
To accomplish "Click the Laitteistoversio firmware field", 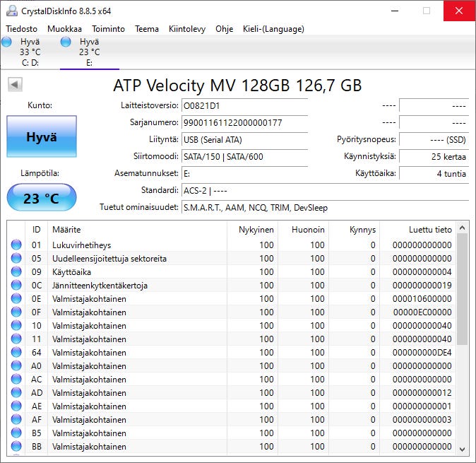I will [x=244, y=105].
